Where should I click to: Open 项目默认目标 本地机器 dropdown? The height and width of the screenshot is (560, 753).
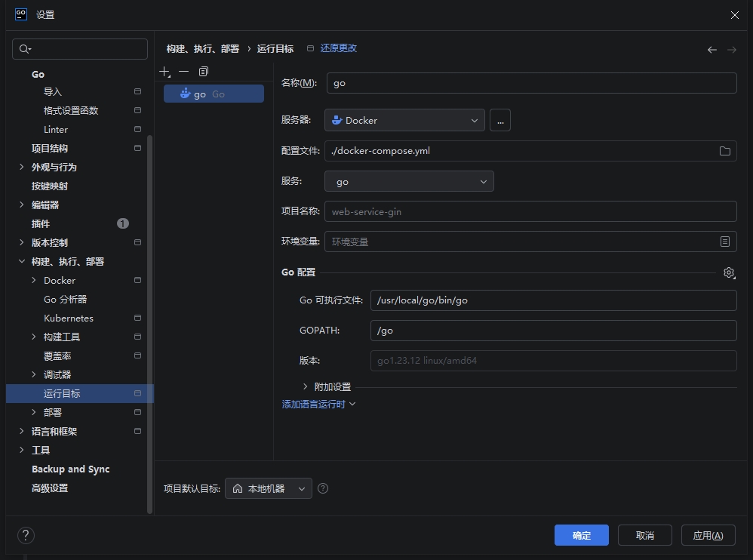click(269, 488)
